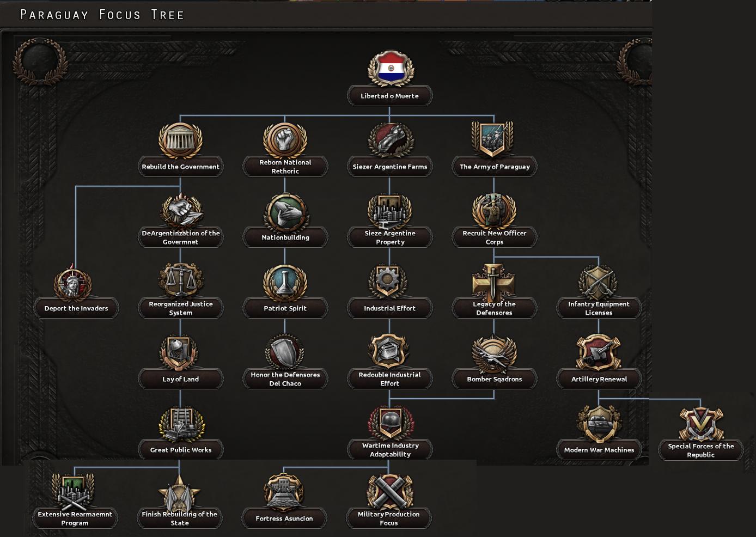Select the Lay of Land label
Screen dimensions: 756x537
coord(181,379)
